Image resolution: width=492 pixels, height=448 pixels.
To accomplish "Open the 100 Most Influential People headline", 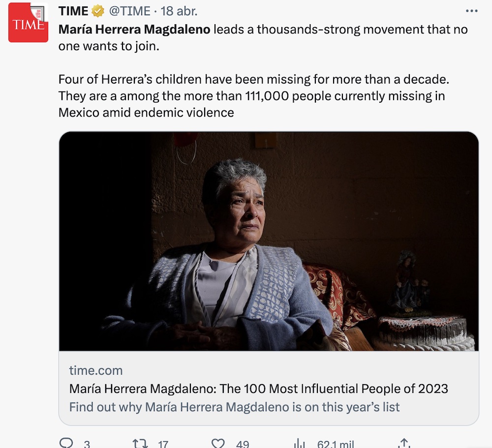I will point(258,388).
